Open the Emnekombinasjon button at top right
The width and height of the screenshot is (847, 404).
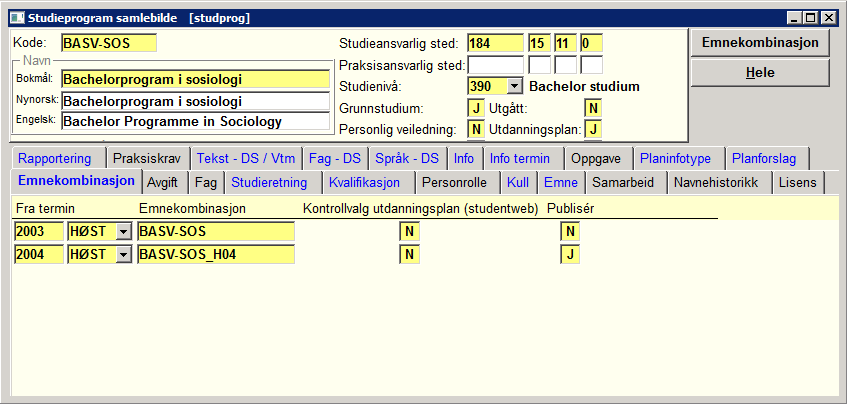tap(760, 43)
